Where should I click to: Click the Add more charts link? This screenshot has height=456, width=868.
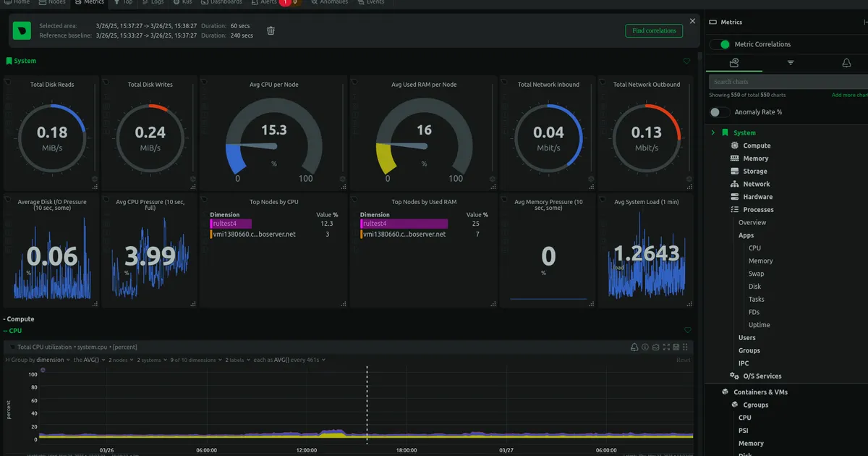click(849, 95)
